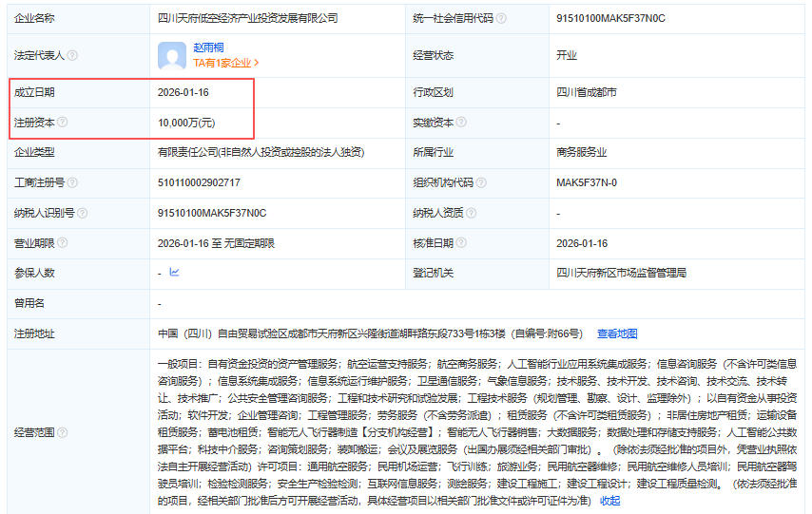This screenshot has height=514, width=812.
Task: Open 赵雨桐 profile link
Action: tap(210, 47)
